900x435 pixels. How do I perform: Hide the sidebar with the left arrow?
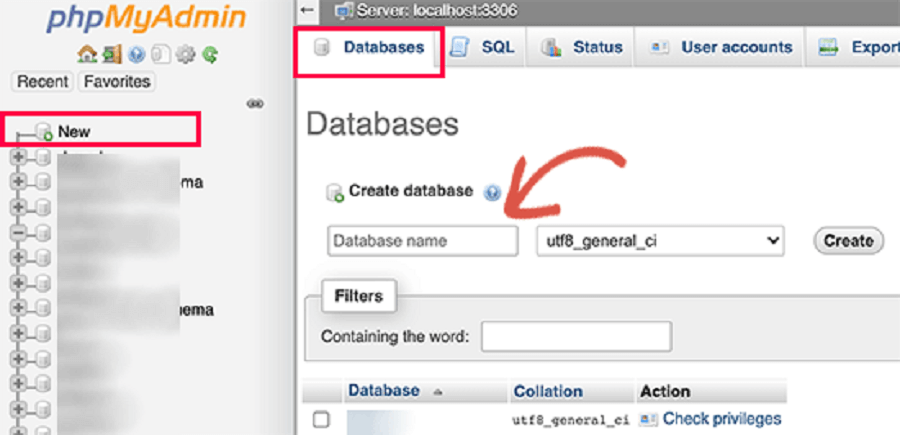tap(307, 10)
